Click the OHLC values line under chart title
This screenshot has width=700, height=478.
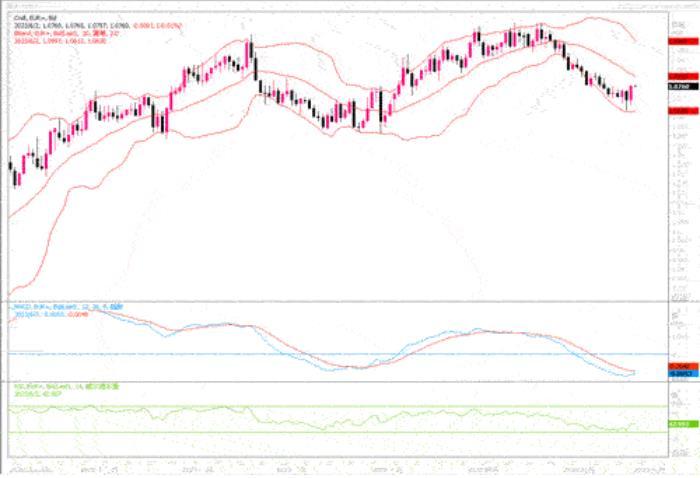click(x=98, y=26)
